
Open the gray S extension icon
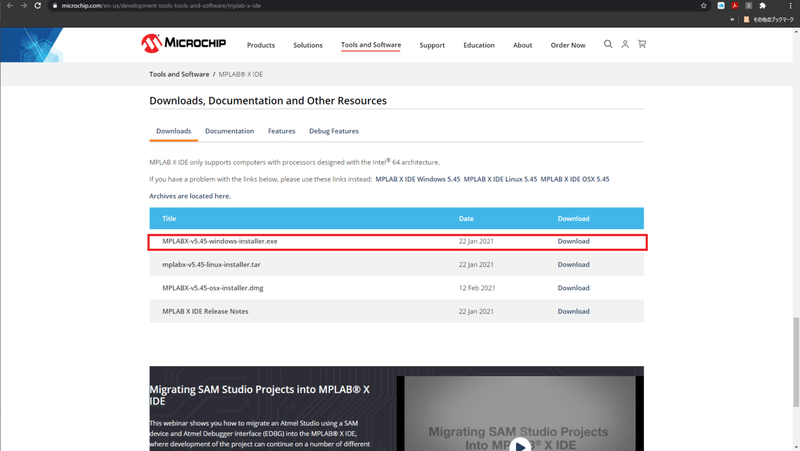[x=748, y=6]
